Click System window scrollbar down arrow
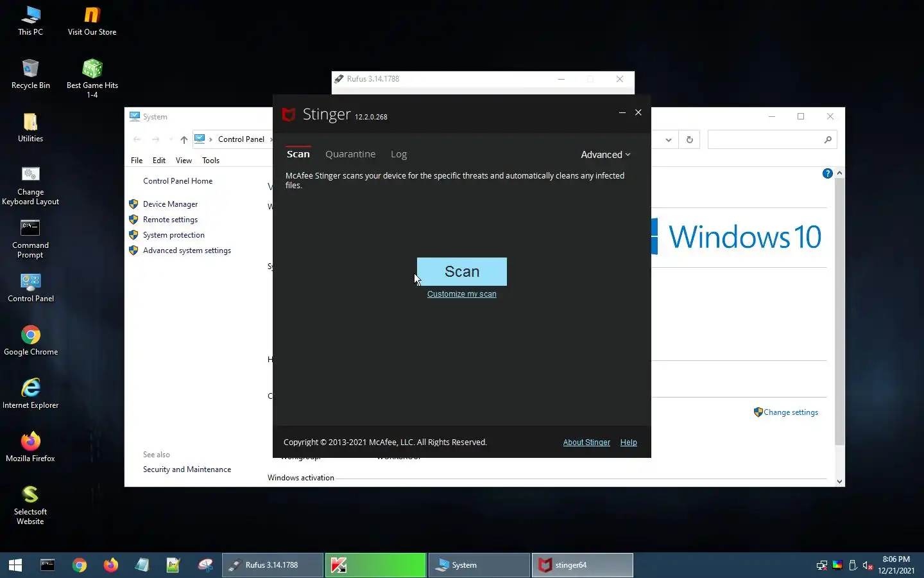The image size is (924, 578). 839,481
